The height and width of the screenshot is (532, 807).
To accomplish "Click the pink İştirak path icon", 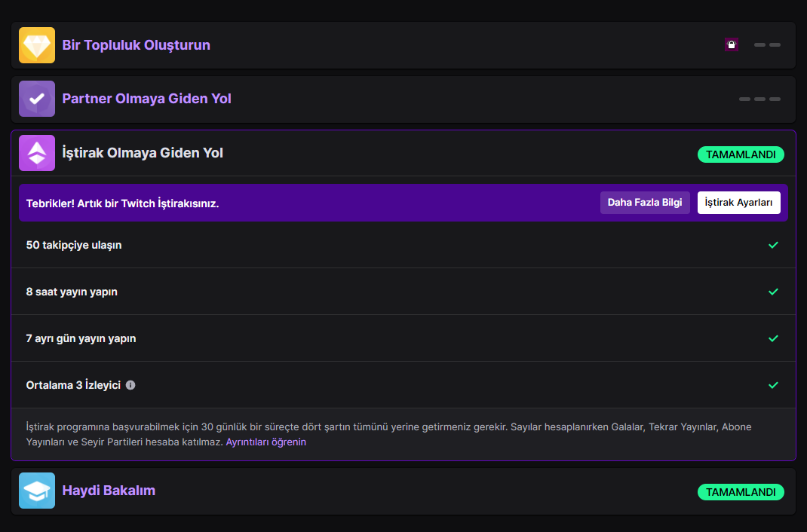I will tap(37, 153).
